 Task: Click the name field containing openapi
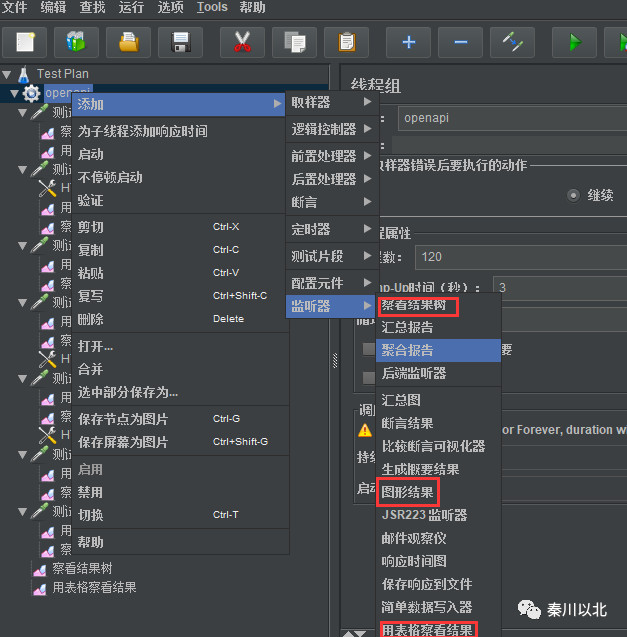512,118
